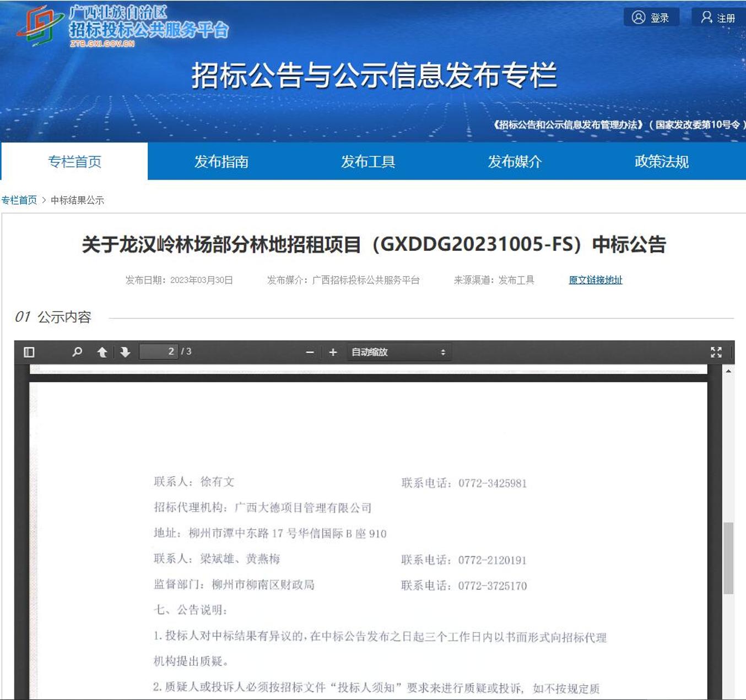
Task: Click the 原文链接地址 link
Action: click(595, 280)
